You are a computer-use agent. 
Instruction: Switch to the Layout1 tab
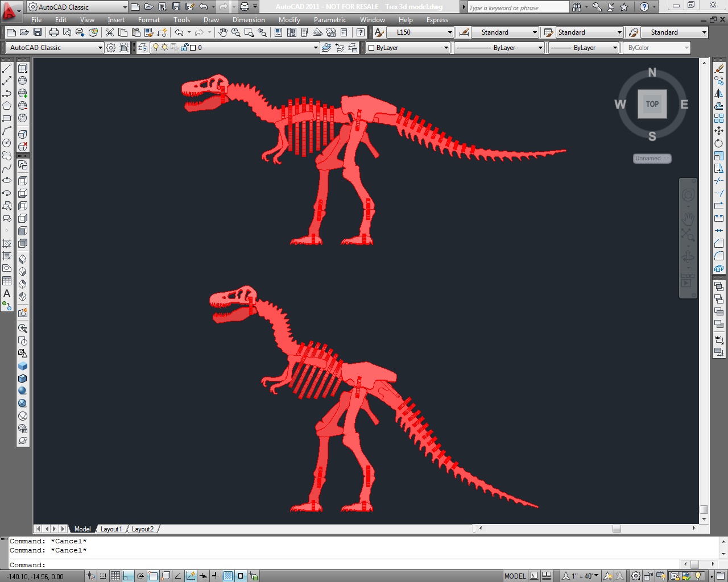[111, 529]
